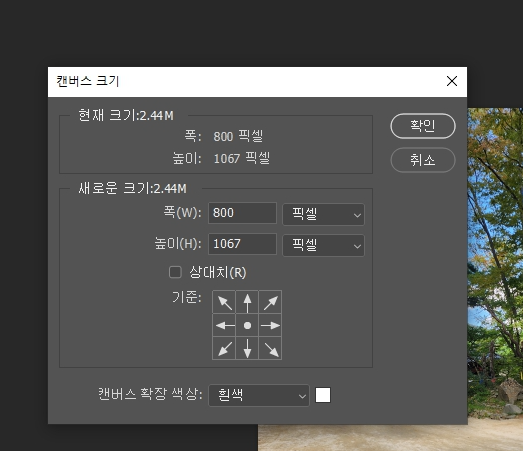Click the 새로운 크기:2.44M heading text

(x=132, y=188)
